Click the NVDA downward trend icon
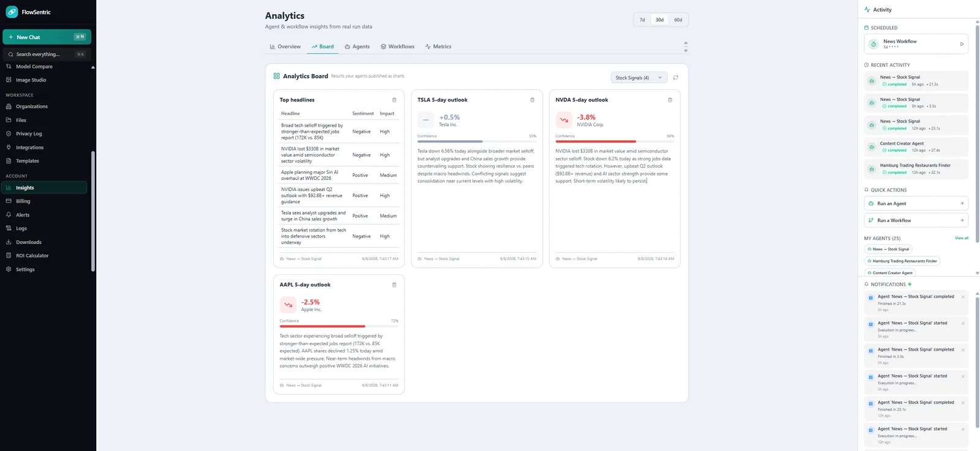Viewport: 980px width, 451px height. coord(563,120)
